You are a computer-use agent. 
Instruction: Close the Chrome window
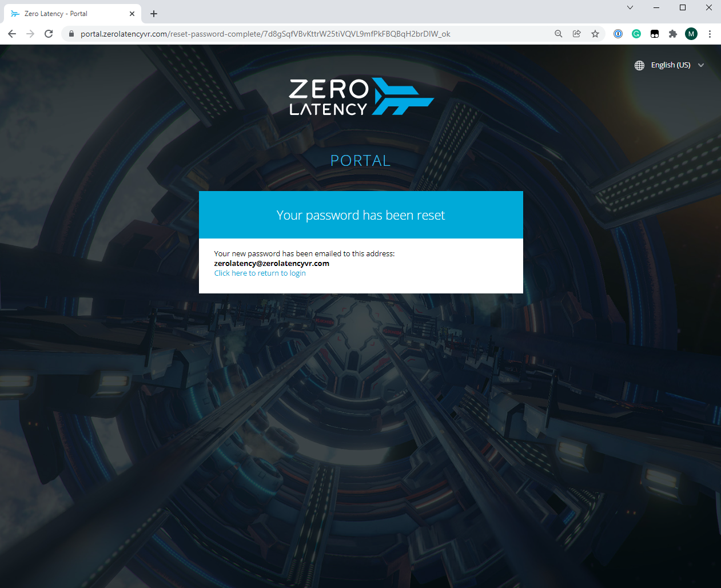(x=709, y=7)
